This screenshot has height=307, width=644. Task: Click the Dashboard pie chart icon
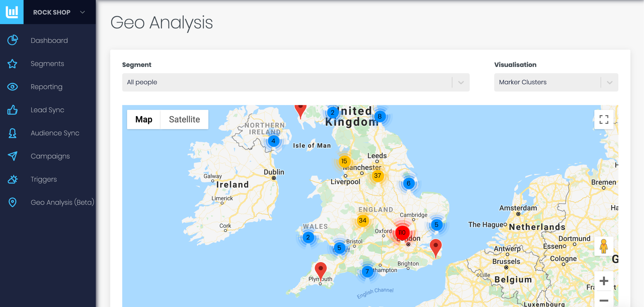[x=12, y=40]
